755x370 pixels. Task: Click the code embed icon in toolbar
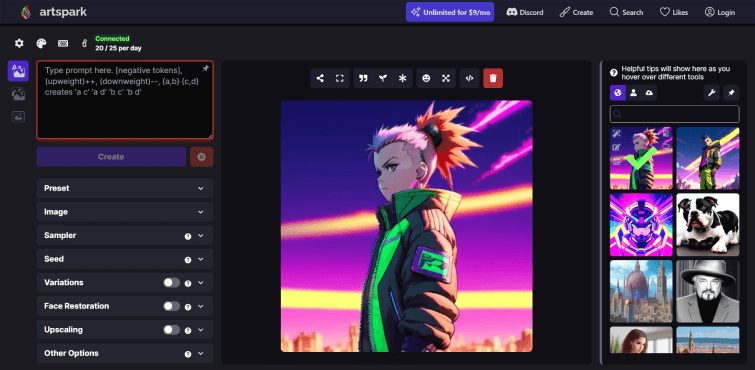[x=469, y=78]
